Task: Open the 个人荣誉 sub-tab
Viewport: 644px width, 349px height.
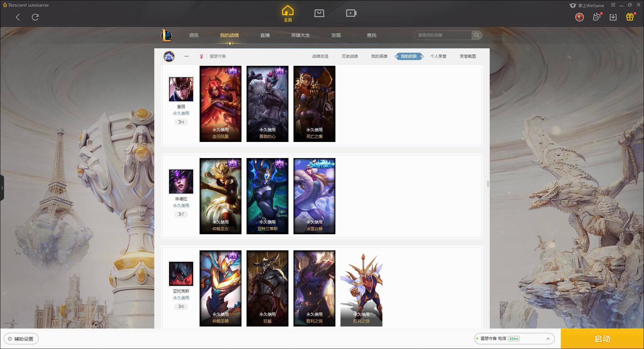Action: tap(438, 56)
